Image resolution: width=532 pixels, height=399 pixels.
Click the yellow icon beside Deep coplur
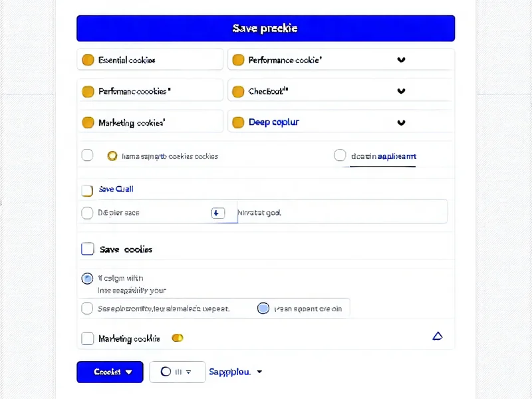pyautogui.click(x=237, y=122)
